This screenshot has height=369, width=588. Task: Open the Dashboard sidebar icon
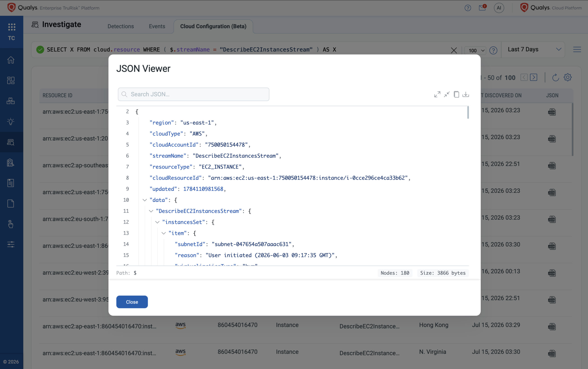point(11,80)
